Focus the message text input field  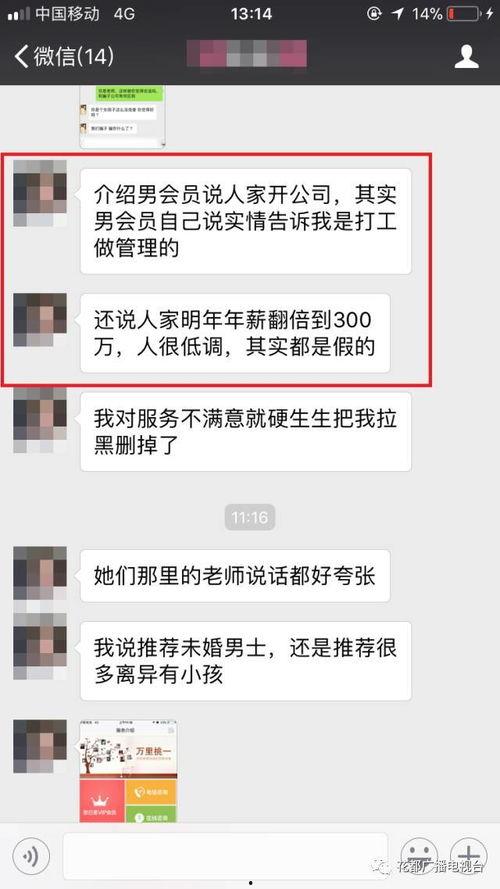point(225,856)
